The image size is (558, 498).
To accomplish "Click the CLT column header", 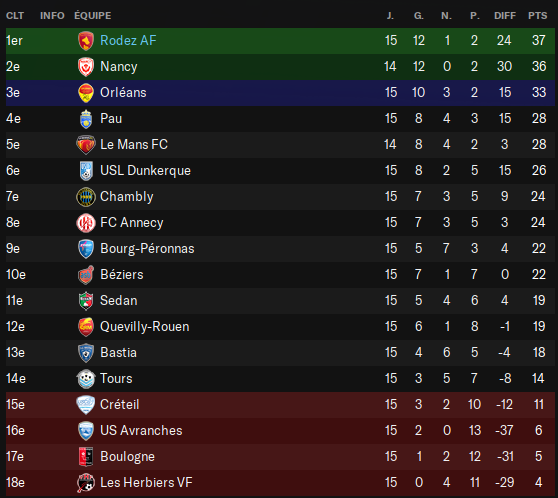I will coord(15,16).
